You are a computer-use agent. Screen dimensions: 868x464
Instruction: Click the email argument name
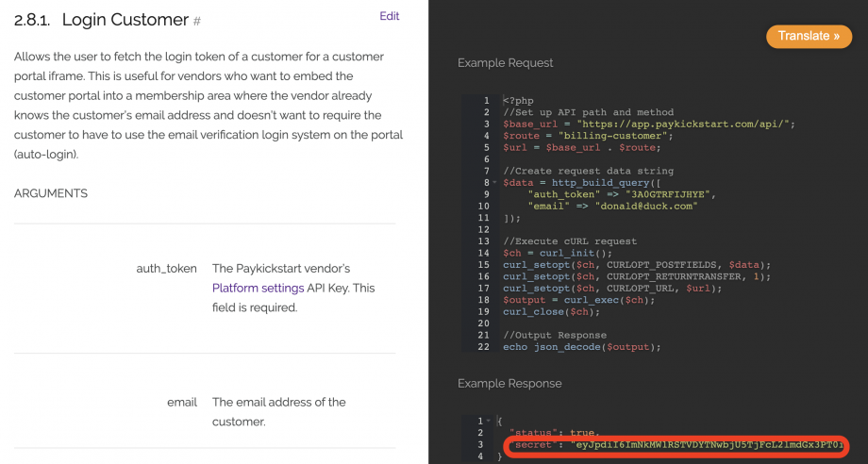tap(182, 402)
